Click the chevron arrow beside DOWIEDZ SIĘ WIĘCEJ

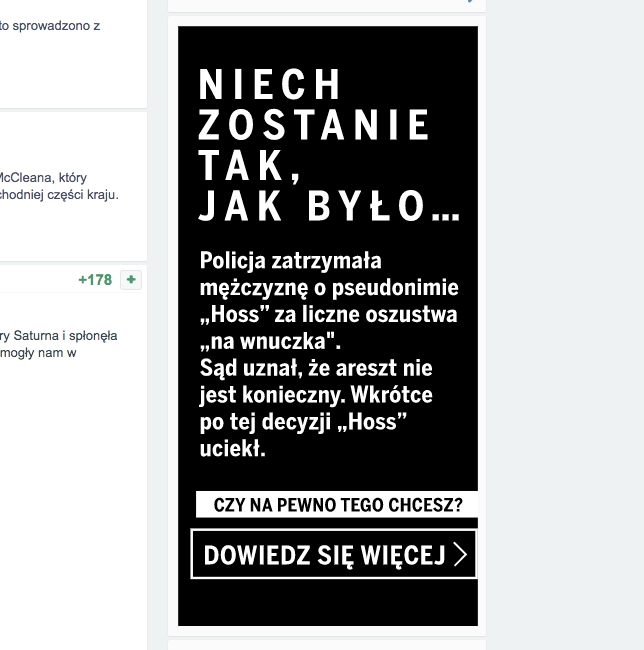[460, 555]
